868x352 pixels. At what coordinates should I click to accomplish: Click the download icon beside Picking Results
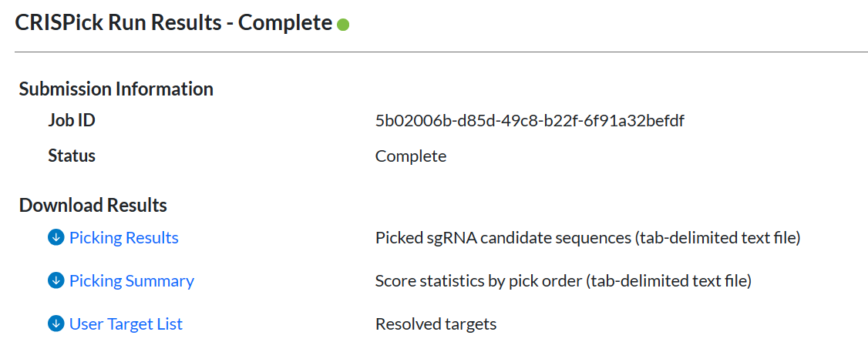pos(56,238)
